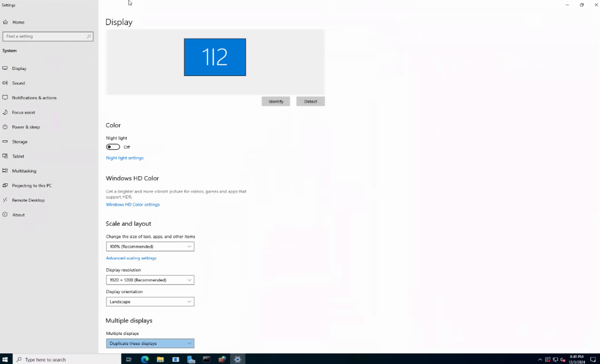This screenshot has height=364, width=600.
Task: Click the Remote Desktop icon in sidebar
Action: coord(5,200)
